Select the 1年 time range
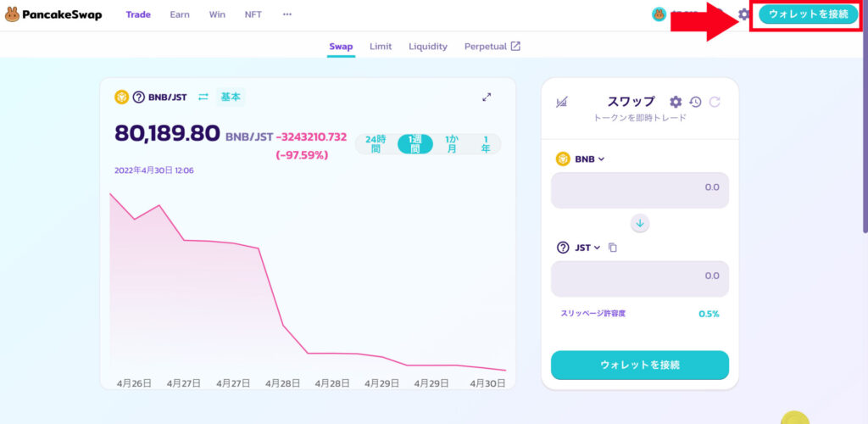 point(486,144)
